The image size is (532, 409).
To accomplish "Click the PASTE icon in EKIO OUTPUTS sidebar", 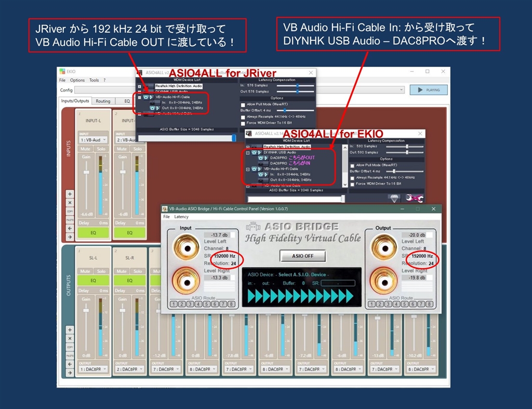I will pos(70,355).
